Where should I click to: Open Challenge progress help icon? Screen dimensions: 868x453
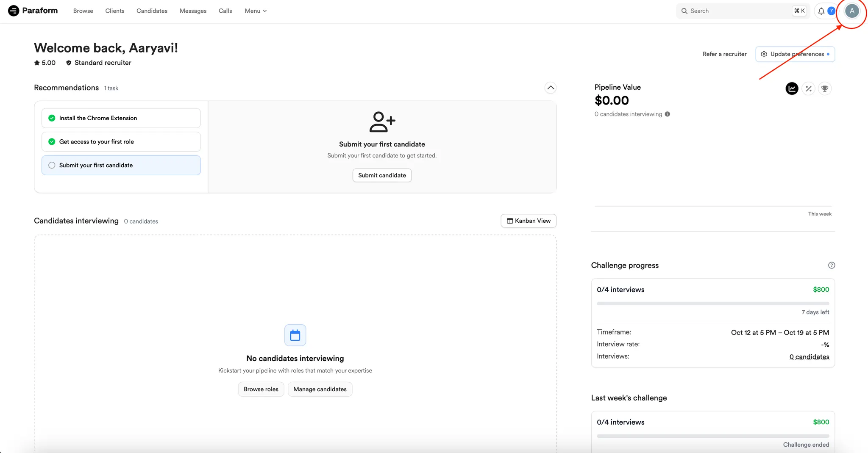[832, 265]
